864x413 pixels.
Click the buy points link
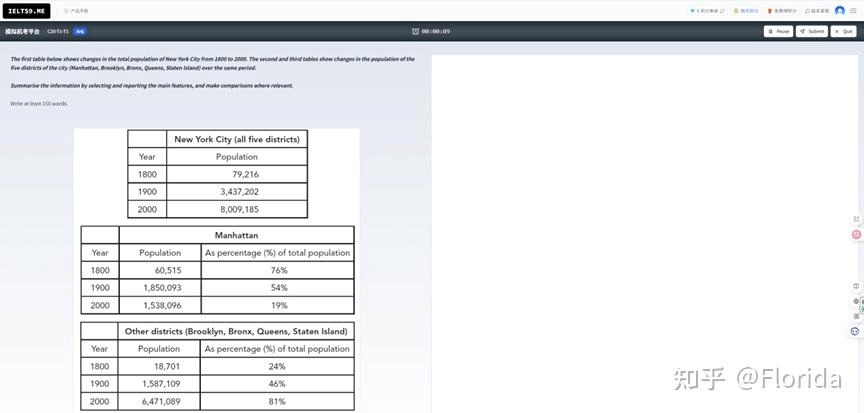tap(746, 11)
